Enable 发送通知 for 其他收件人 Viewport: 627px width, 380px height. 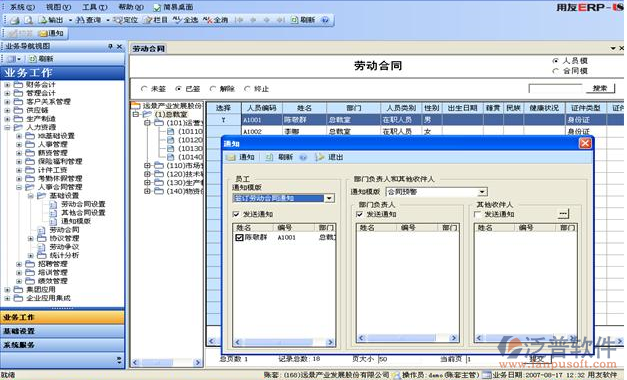point(477,214)
